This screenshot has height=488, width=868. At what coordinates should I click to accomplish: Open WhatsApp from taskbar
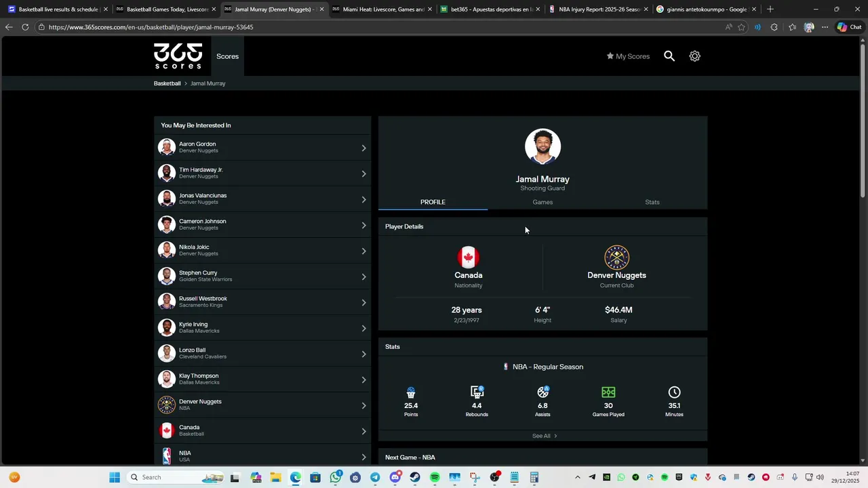[336, 477]
